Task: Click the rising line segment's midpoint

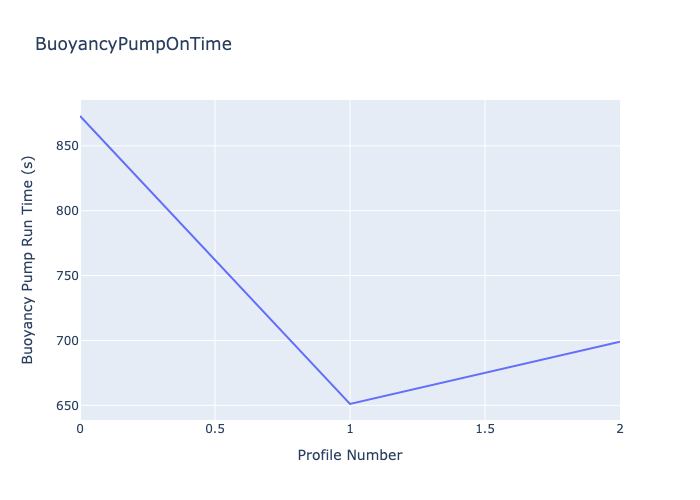Action: [x=485, y=373]
